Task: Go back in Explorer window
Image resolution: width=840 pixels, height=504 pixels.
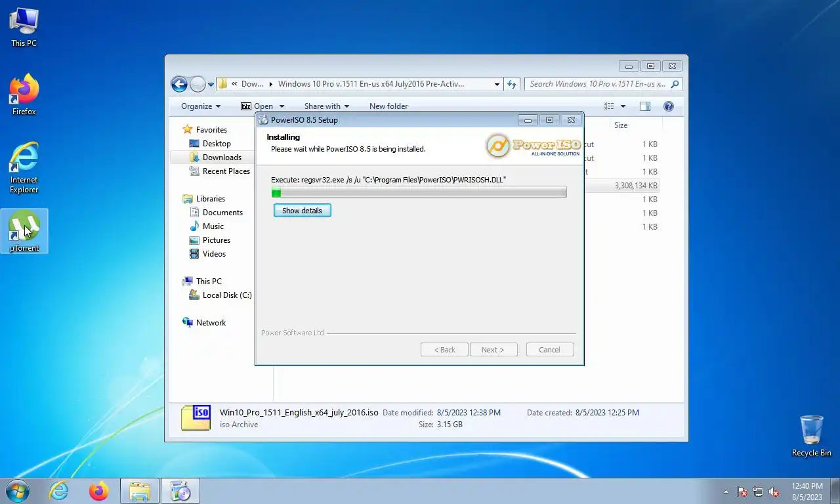Action: click(179, 84)
